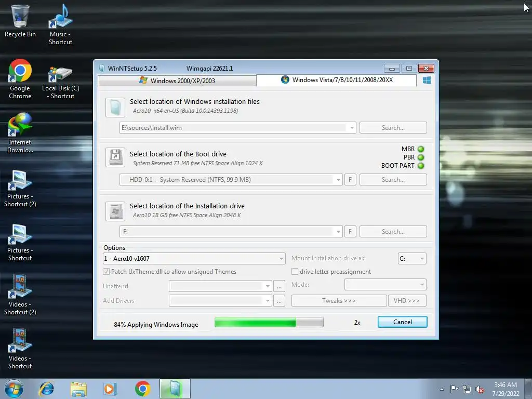
Task: Open Internet Download Manager desktop icon
Action: click(x=20, y=132)
